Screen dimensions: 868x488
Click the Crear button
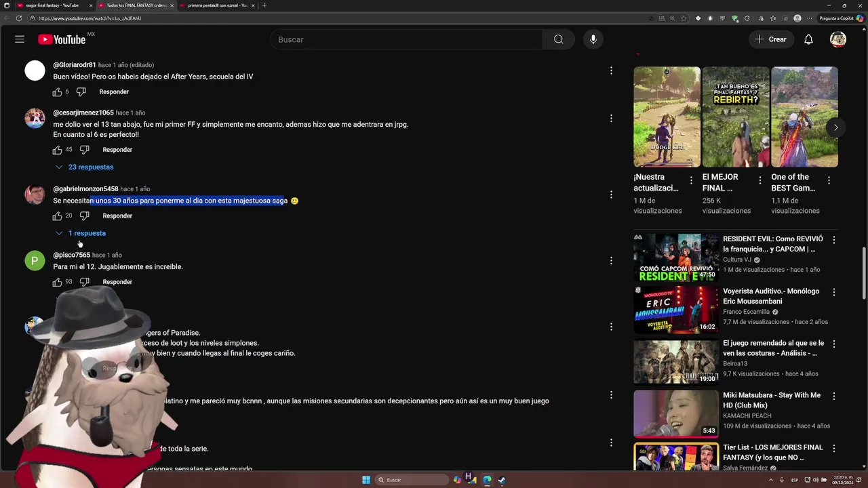click(770, 39)
